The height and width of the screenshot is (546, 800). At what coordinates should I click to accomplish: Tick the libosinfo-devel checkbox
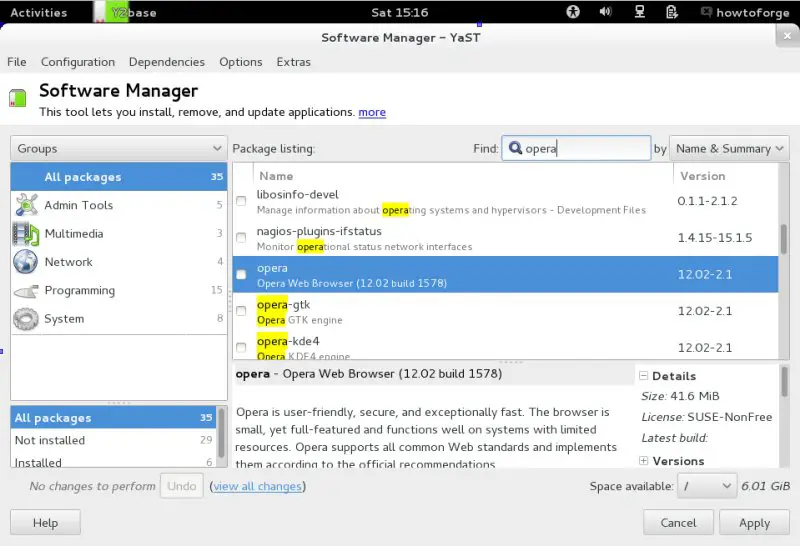(x=241, y=201)
